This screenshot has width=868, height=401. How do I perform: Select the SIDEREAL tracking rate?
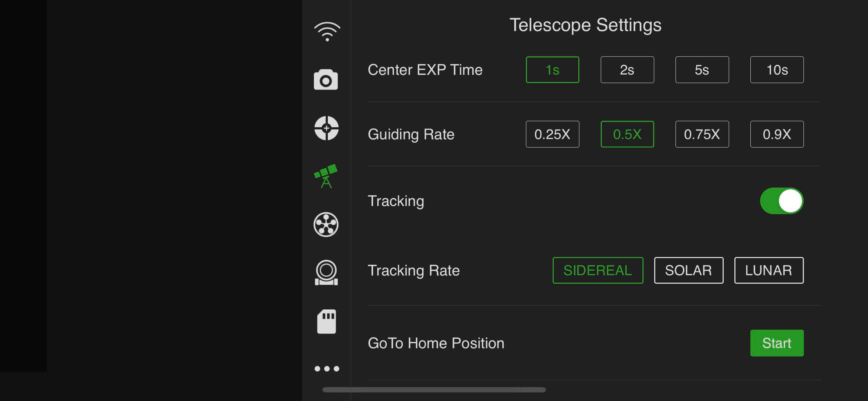pyautogui.click(x=597, y=270)
